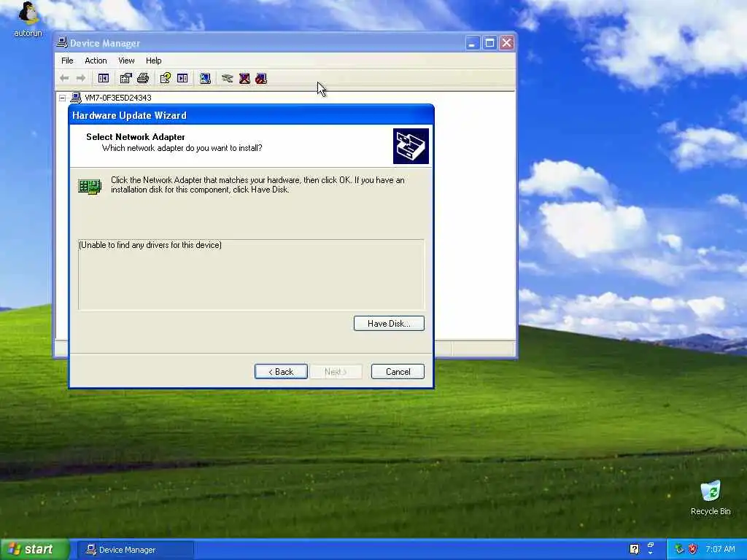Click the grayed Forward arrow in toolbar

[81, 78]
